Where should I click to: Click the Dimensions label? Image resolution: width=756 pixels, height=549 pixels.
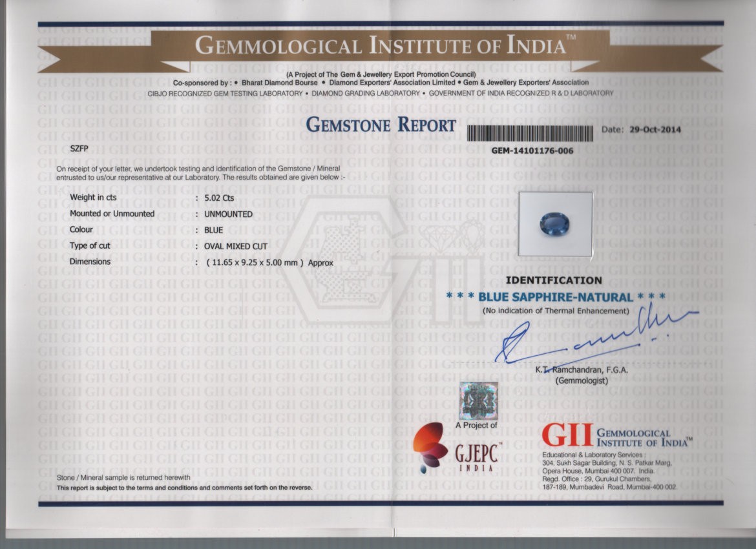(90, 262)
